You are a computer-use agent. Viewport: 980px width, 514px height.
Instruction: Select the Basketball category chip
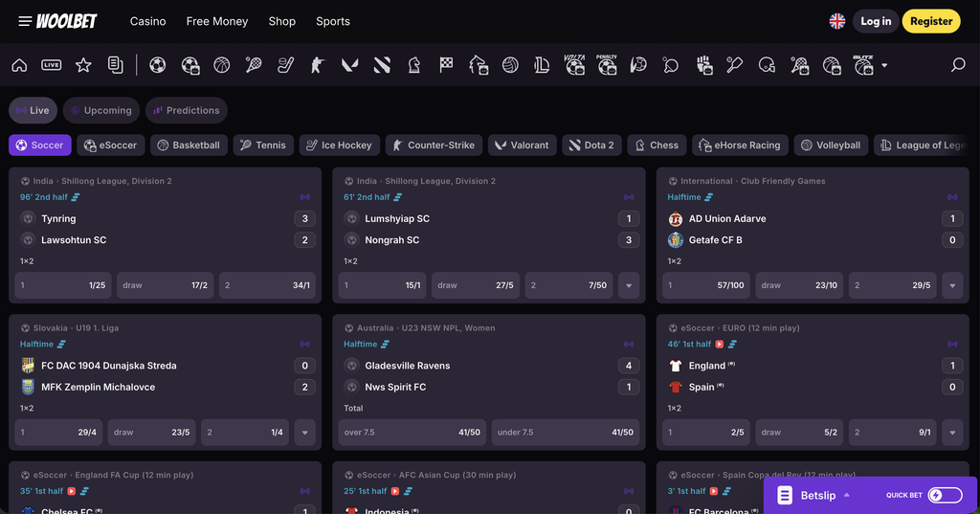click(x=189, y=145)
